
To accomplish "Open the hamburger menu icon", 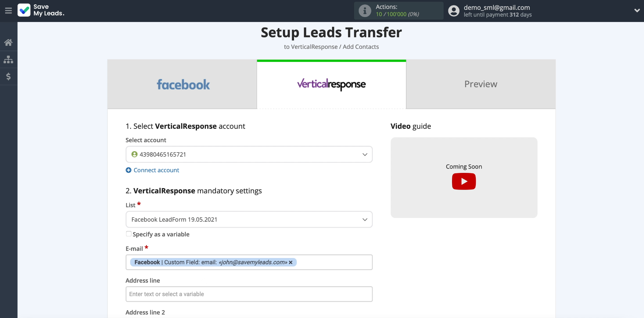I will tap(8, 11).
